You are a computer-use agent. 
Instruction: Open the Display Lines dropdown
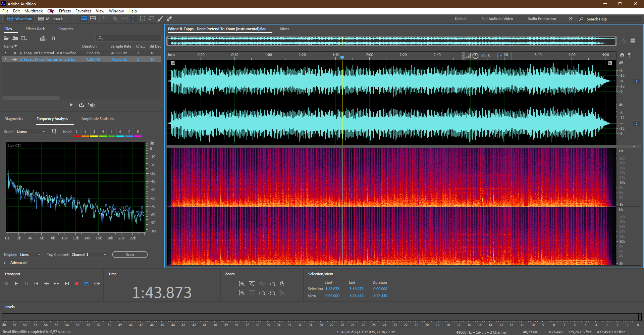pyautogui.click(x=30, y=255)
